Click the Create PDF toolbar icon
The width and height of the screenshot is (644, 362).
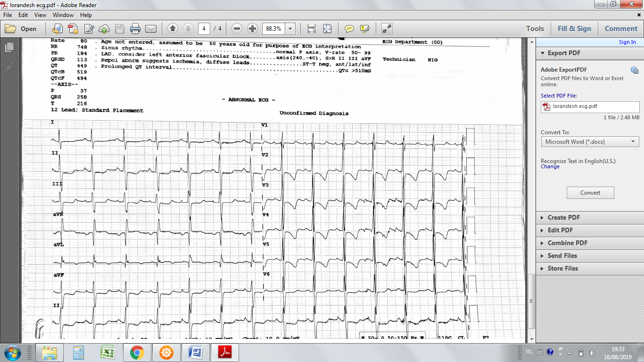(73, 29)
